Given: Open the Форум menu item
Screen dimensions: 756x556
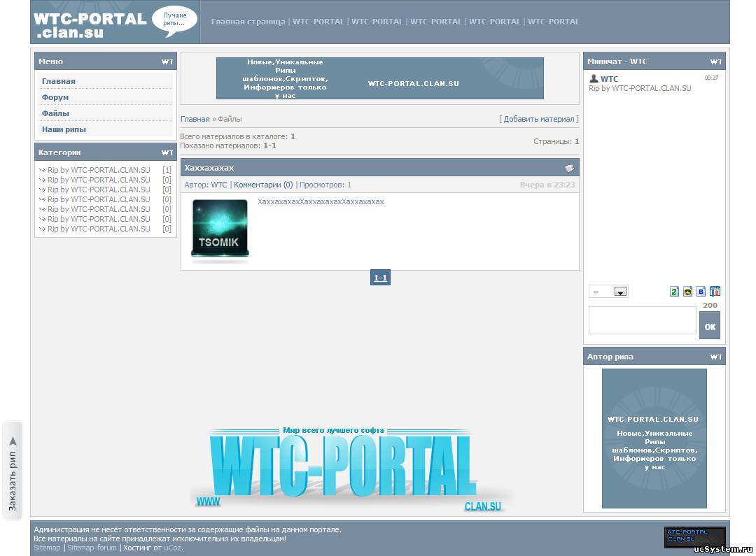Looking at the screenshot, I should click(55, 97).
